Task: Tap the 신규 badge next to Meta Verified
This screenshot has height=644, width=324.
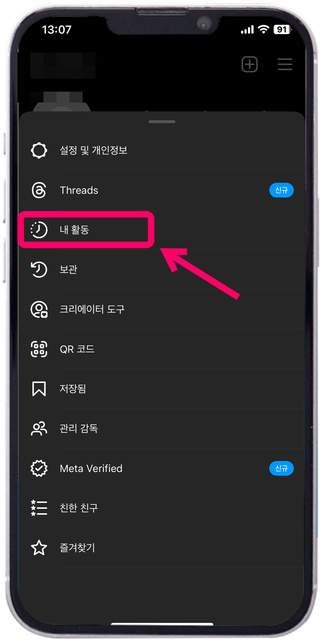Action: click(x=281, y=468)
